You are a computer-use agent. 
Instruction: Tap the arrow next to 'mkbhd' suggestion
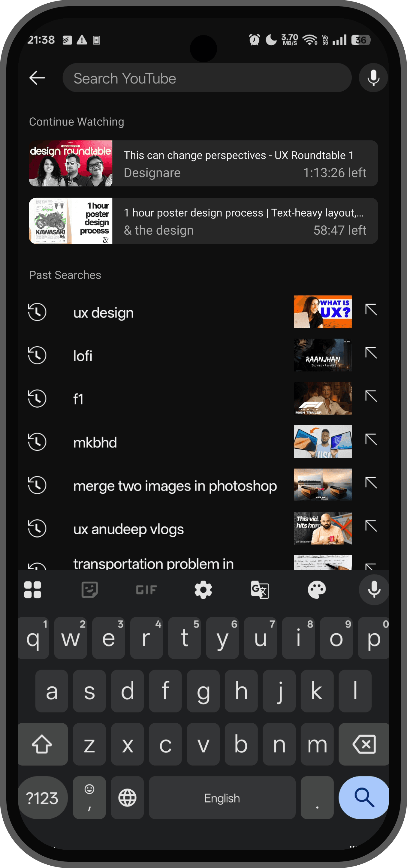coord(371,439)
